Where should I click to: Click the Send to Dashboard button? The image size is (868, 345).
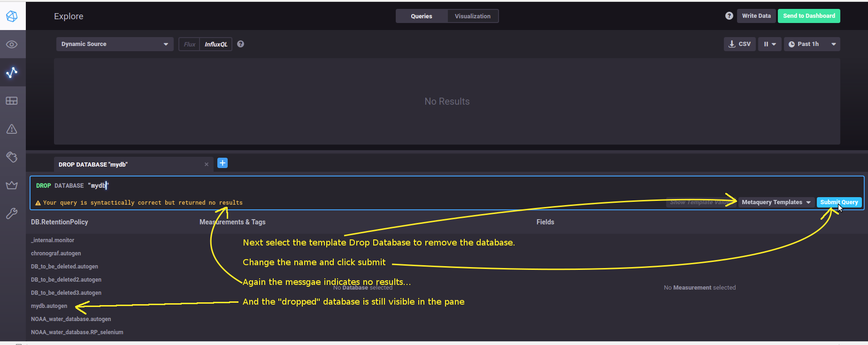(809, 15)
